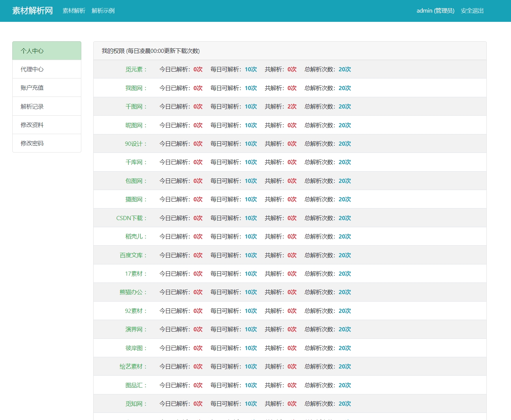Open 修改密码 in the sidebar
The width and height of the screenshot is (511, 420).
click(x=47, y=143)
